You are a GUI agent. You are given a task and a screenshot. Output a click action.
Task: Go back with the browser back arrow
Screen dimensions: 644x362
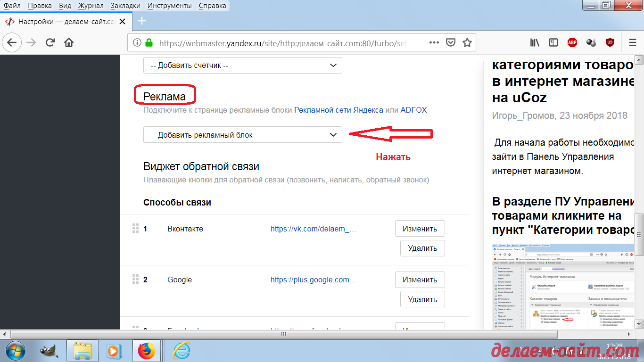11,42
